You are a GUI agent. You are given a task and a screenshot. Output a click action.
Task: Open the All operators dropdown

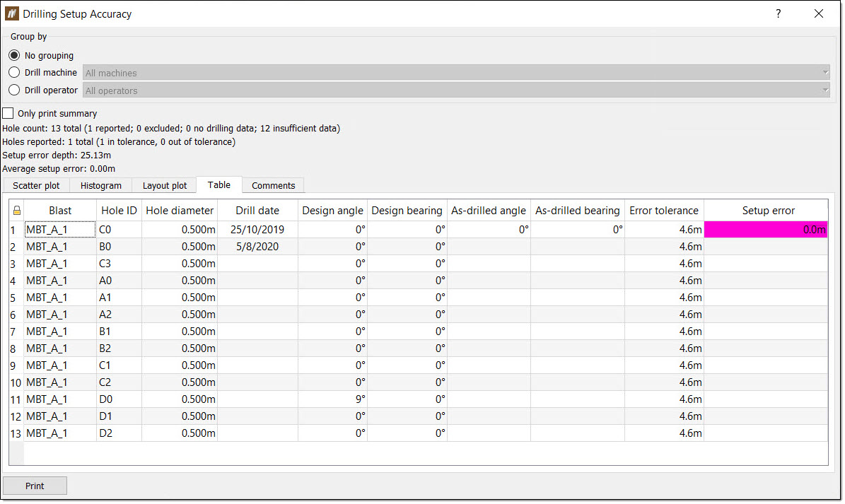tap(456, 90)
